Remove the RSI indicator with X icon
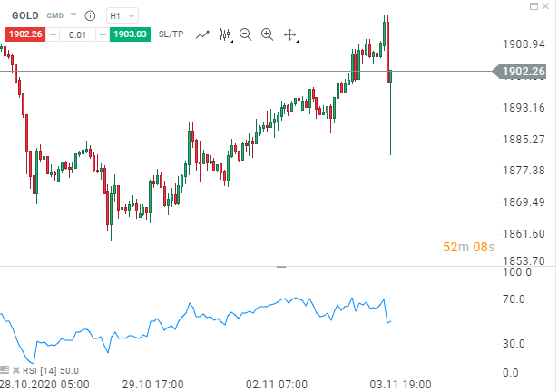Screen dimensions: 558x392 (x=15, y=370)
